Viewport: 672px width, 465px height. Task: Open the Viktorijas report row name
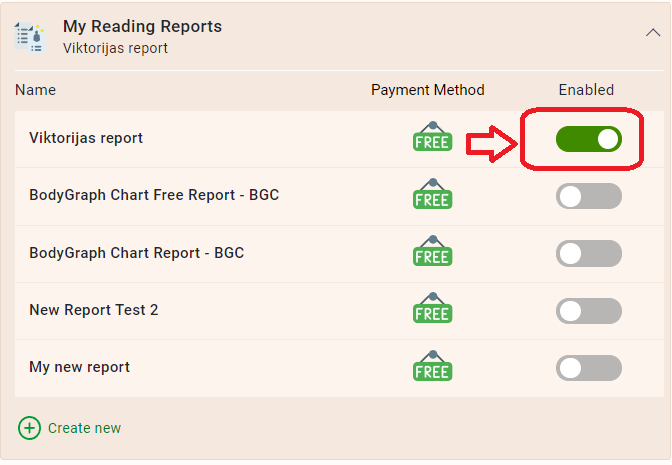[86, 138]
